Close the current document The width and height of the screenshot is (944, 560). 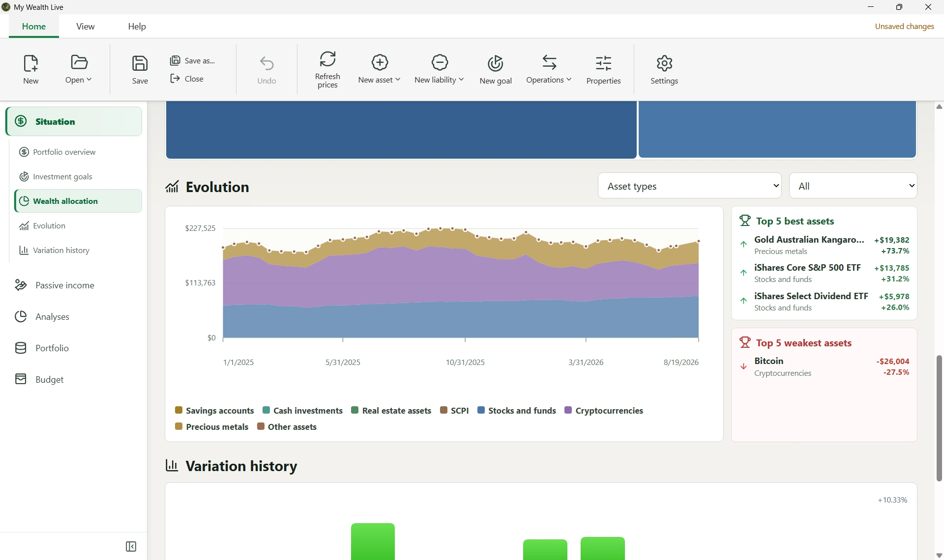[x=187, y=79]
